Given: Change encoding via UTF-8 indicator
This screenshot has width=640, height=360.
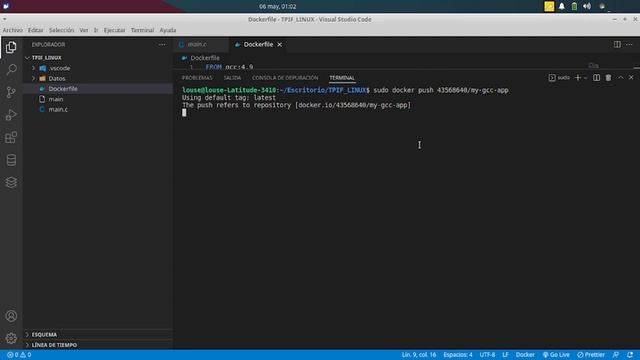Looking at the screenshot, I should [487, 355].
